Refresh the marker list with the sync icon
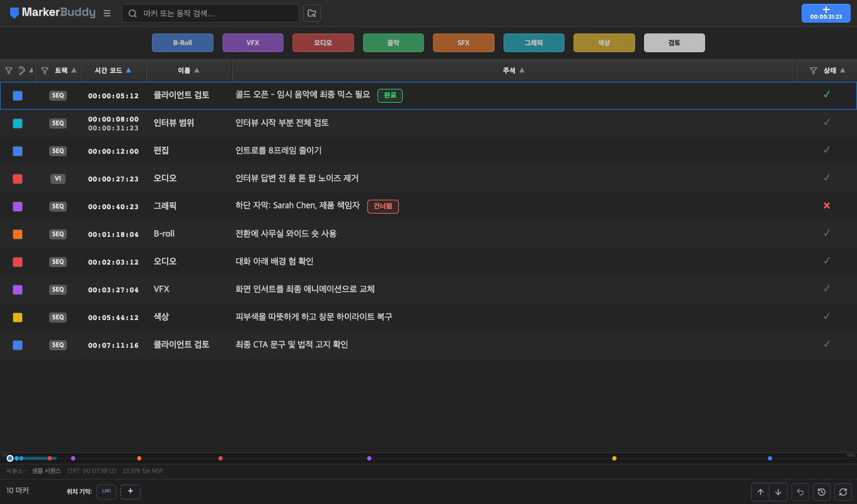857x504 pixels. click(x=843, y=492)
